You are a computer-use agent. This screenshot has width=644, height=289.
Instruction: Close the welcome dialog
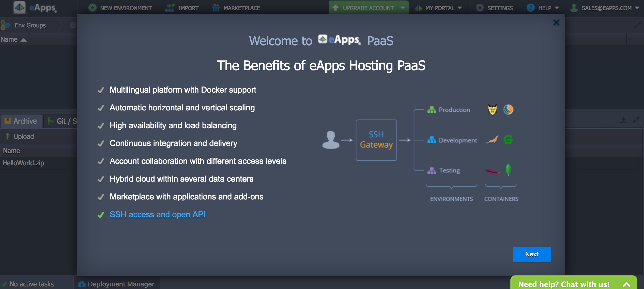click(556, 23)
